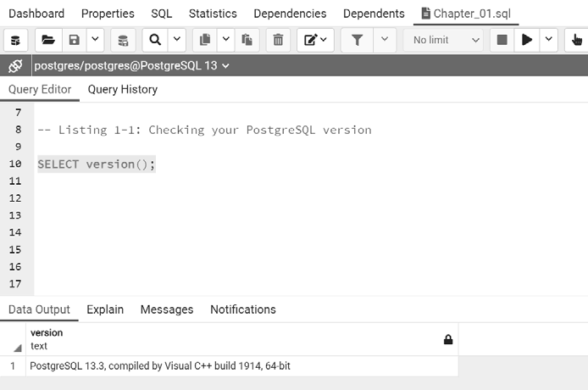
Task: Click the Stop query square button
Action: 502,40
